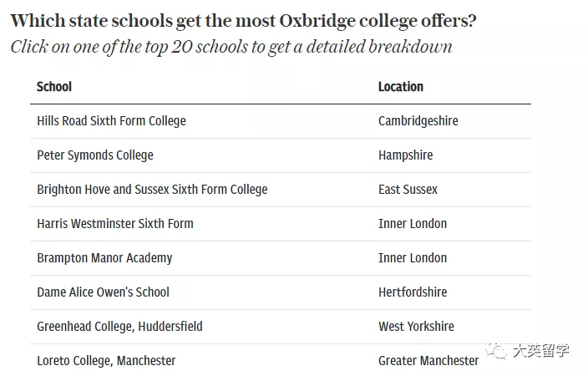Click the Cambridgeshire location cell
This screenshot has width=588, height=376.
tap(418, 121)
